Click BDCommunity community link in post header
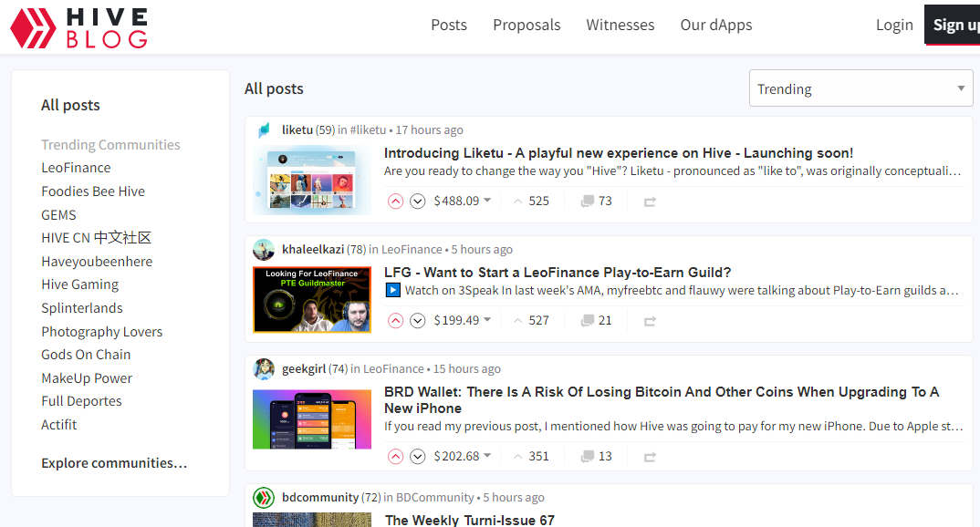 435,498
